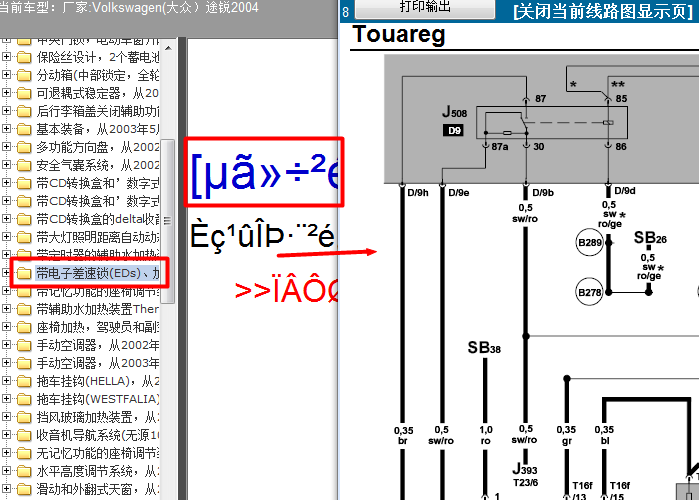The height and width of the screenshot is (500, 699).
Task: Click the D9 black box label
Action: [x=454, y=131]
